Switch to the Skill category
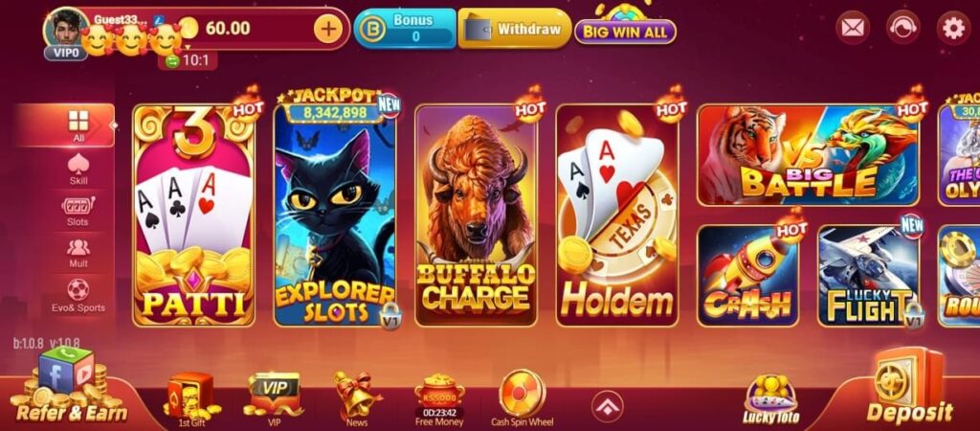The width and height of the screenshot is (980, 431). pos(78,170)
